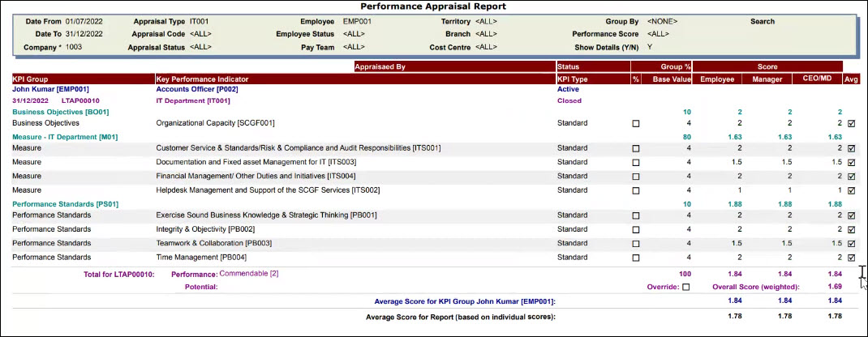
Task: Check the % box for Organizational Capacity row
Action: 636,124
